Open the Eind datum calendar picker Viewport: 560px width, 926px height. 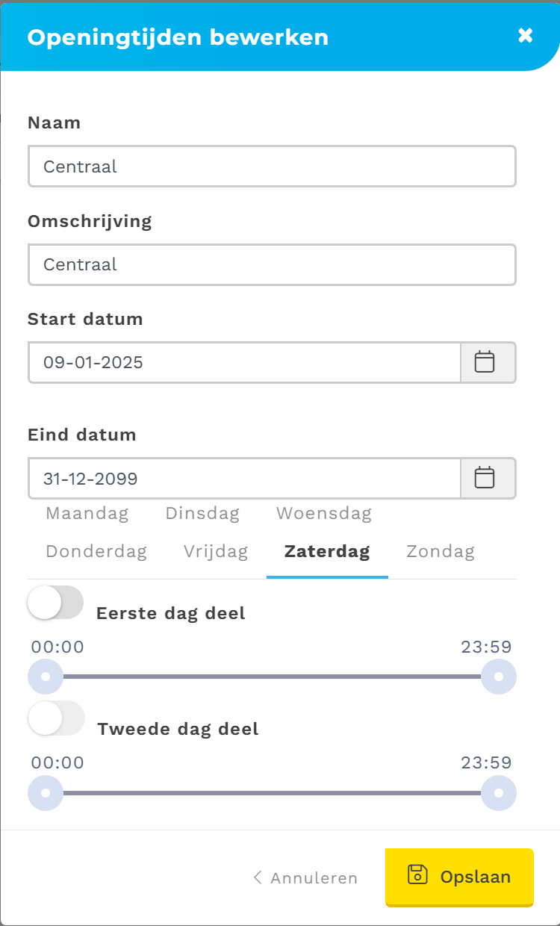(x=487, y=478)
